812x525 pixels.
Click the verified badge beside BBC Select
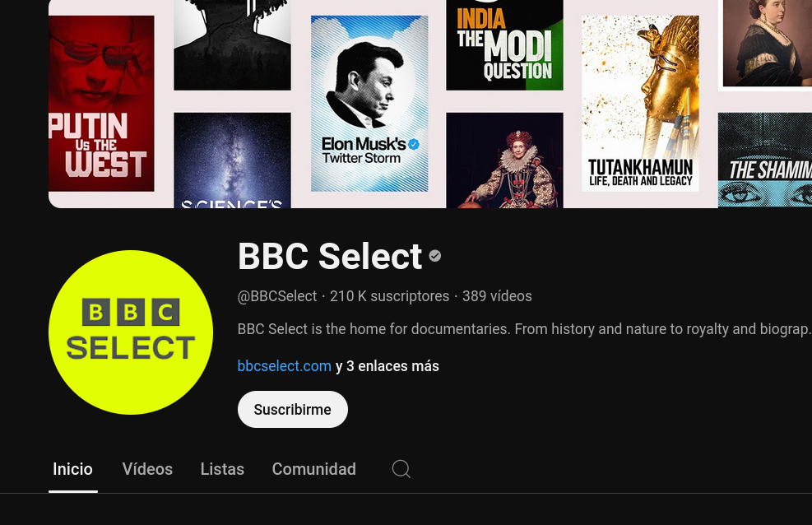[435, 256]
